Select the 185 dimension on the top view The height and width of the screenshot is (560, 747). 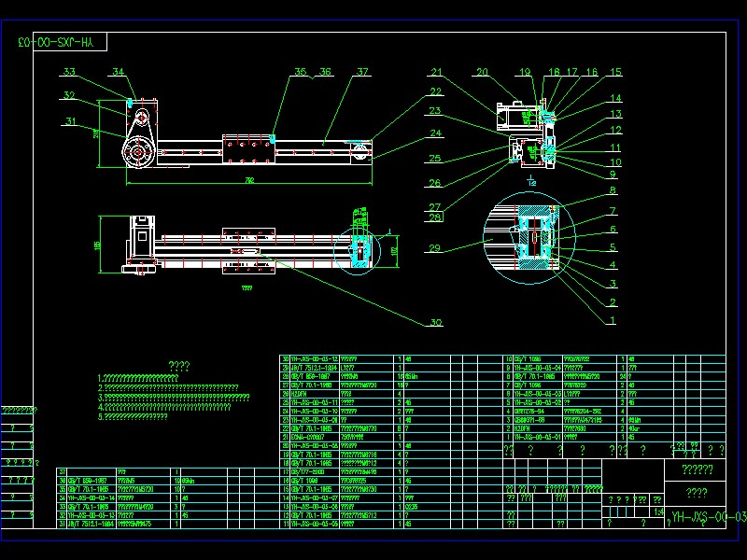97,245
